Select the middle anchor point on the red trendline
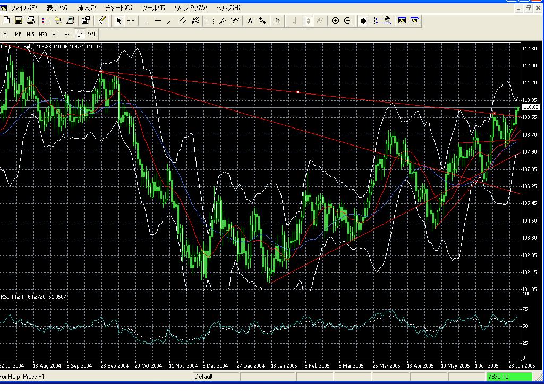Image resolution: width=544 pixels, height=392 pixels. coord(297,92)
